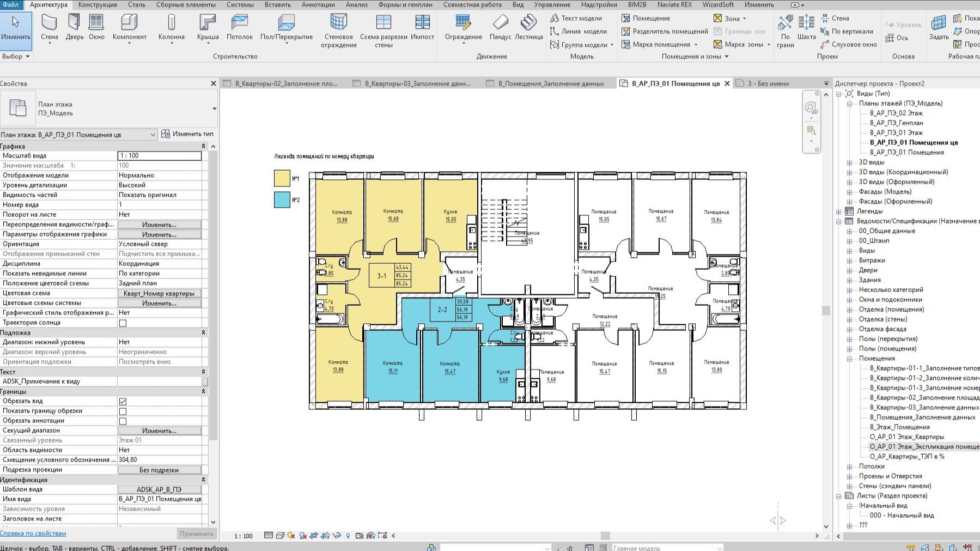Select the Ось grid tool

[x=897, y=38]
